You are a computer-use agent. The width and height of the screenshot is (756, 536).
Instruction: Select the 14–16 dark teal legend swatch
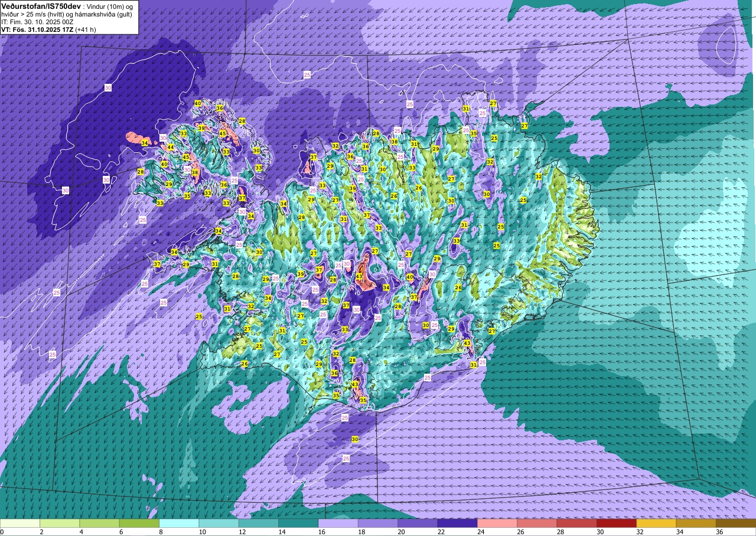[x=298, y=523]
